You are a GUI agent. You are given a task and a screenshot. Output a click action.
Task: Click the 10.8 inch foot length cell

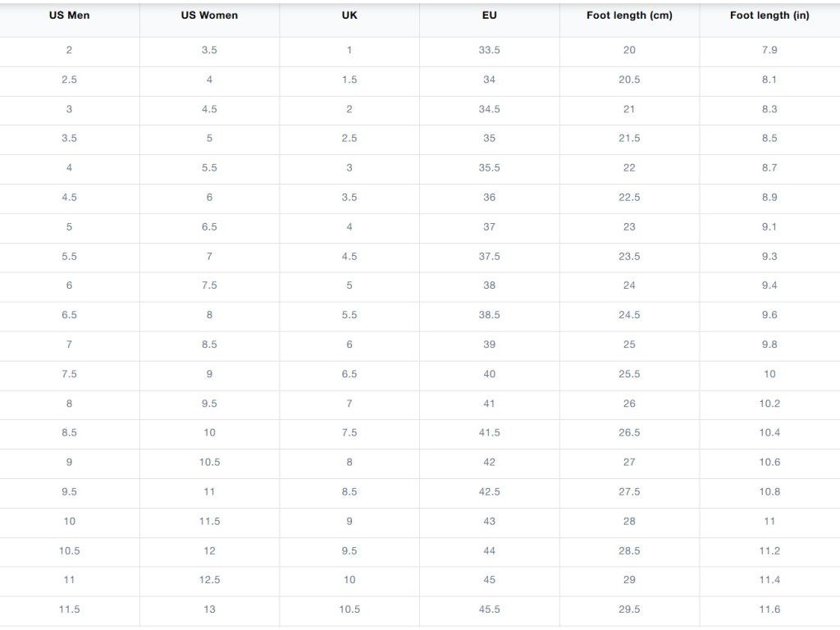point(769,492)
